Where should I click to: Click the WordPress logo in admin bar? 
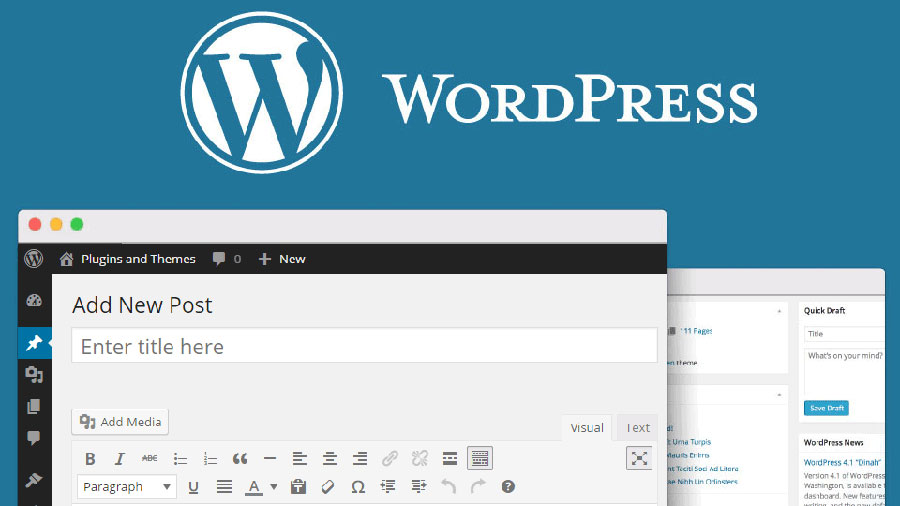[34, 259]
